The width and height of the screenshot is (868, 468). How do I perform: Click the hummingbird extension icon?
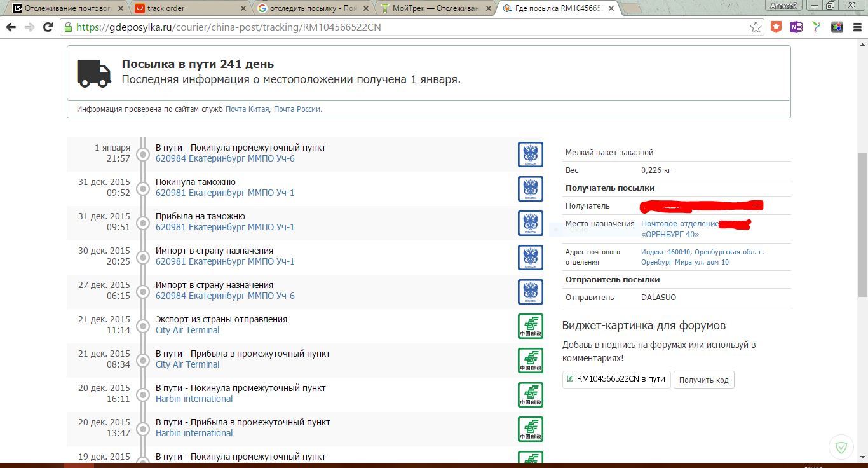[817, 27]
